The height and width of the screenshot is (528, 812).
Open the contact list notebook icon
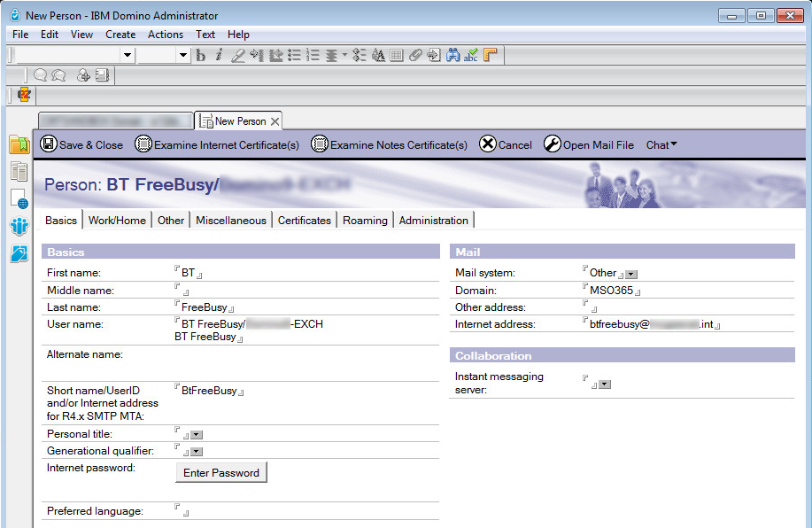(102, 75)
